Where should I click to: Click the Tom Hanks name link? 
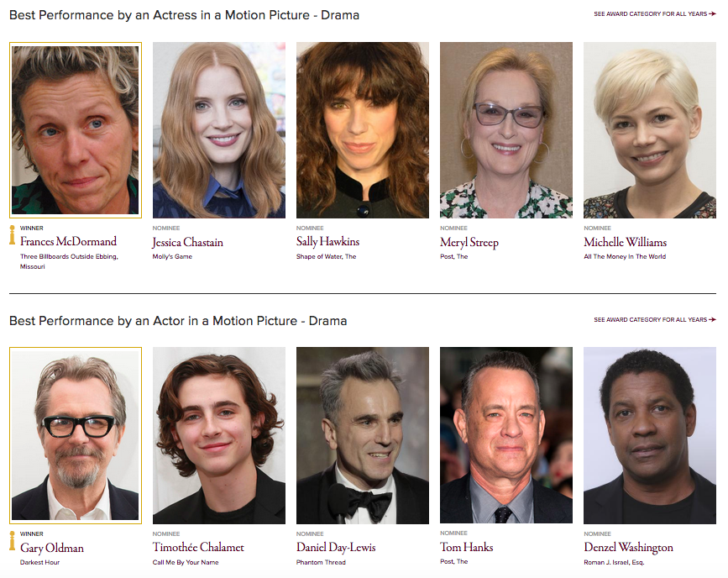point(467,547)
